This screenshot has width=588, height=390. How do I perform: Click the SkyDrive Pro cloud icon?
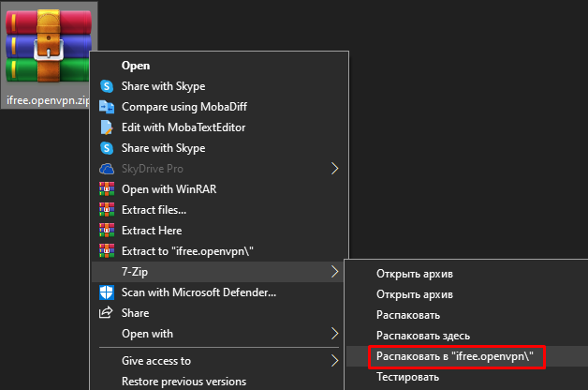106,169
